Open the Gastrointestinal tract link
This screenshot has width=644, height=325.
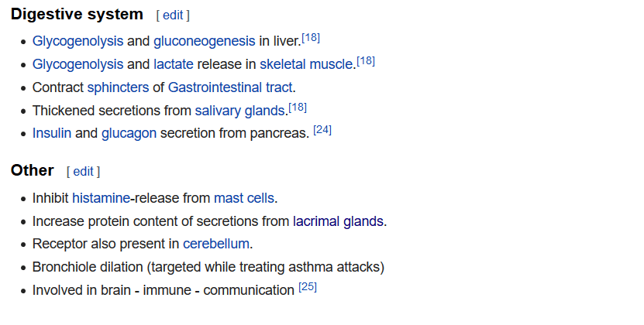coord(230,87)
